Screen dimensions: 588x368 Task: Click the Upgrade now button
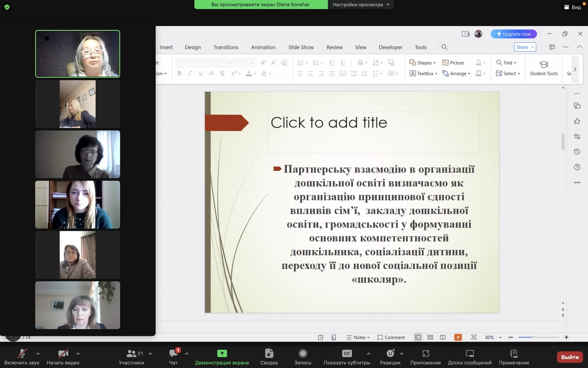(x=513, y=34)
